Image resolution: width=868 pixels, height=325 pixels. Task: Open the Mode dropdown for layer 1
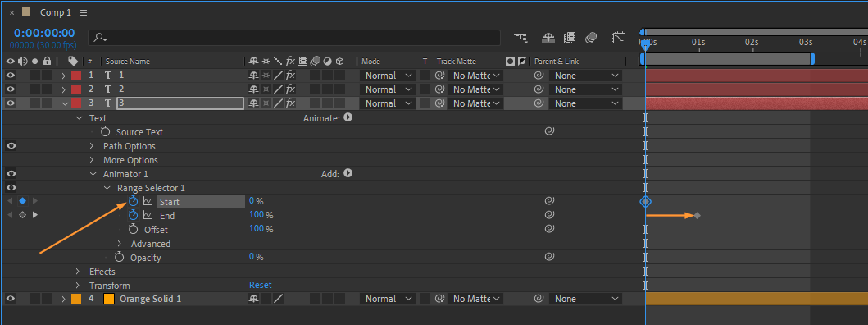[x=388, y=76]
